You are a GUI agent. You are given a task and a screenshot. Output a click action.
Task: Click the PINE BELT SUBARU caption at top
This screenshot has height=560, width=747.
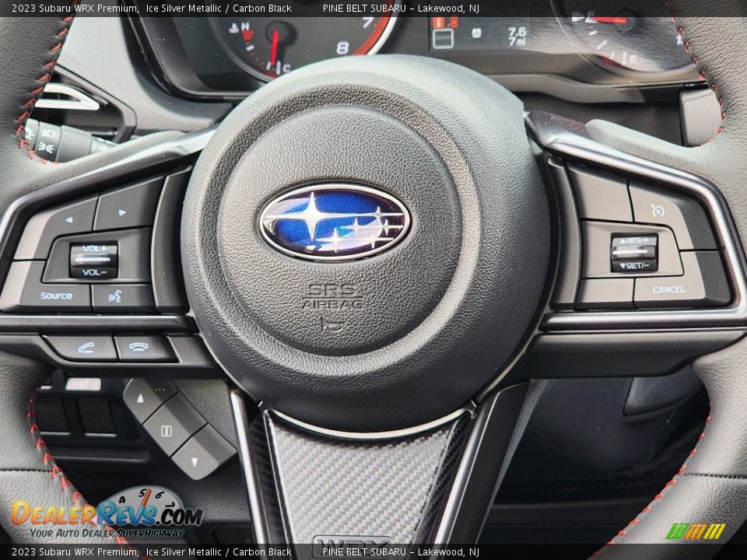[401, 8]
